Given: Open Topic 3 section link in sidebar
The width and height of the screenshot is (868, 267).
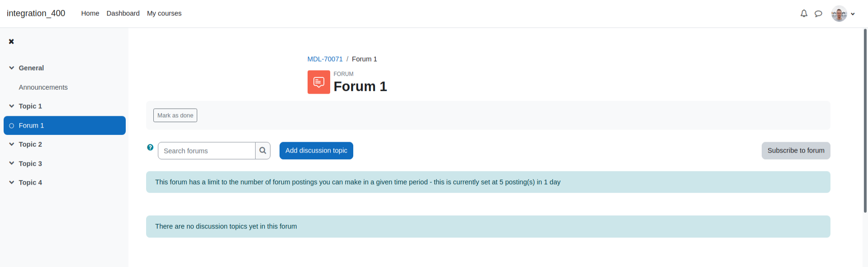Looking at the screenshot, I should tap(30, 163).
